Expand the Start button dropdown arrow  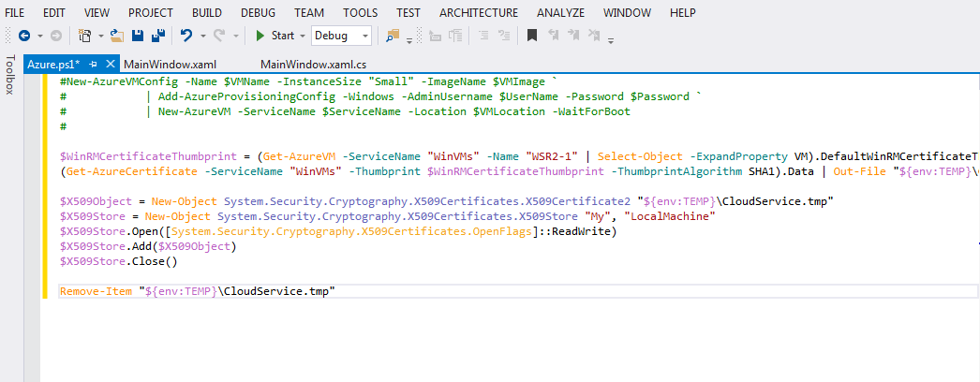click(303, 36)
